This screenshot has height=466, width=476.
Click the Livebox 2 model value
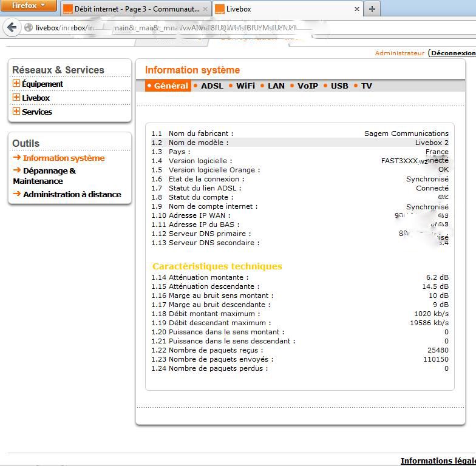pos(432,143)
